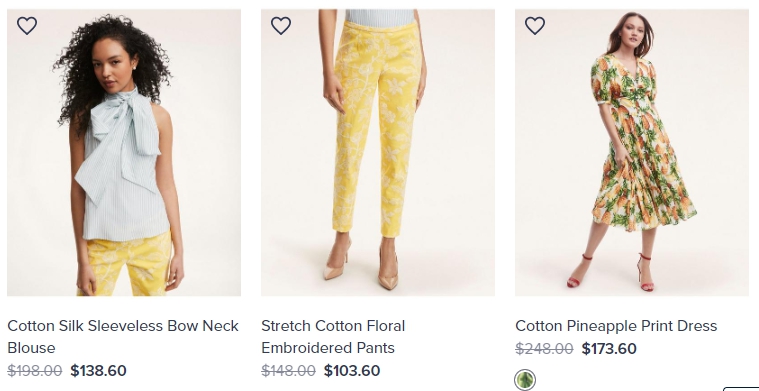The width and height of the screenshot is (759, 391).
Task: Select the green pineapple print color swatch
Action: pyautogui.click(x=525, y=380)
